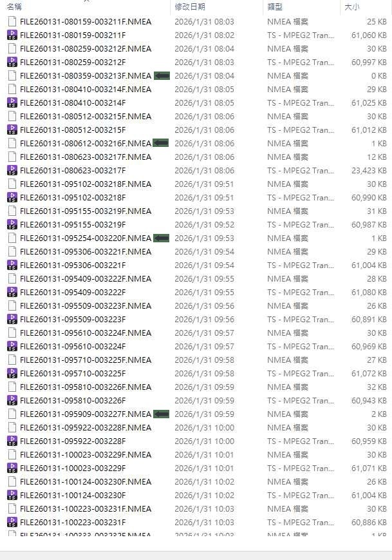Select the TS icon for FILE260131-100223-003231F
This screenshot has width=392, height=560.
click(x=12, y=522)
